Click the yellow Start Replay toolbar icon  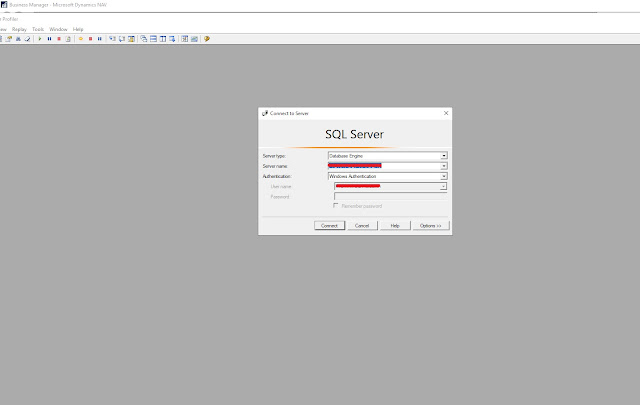(81, 39)
